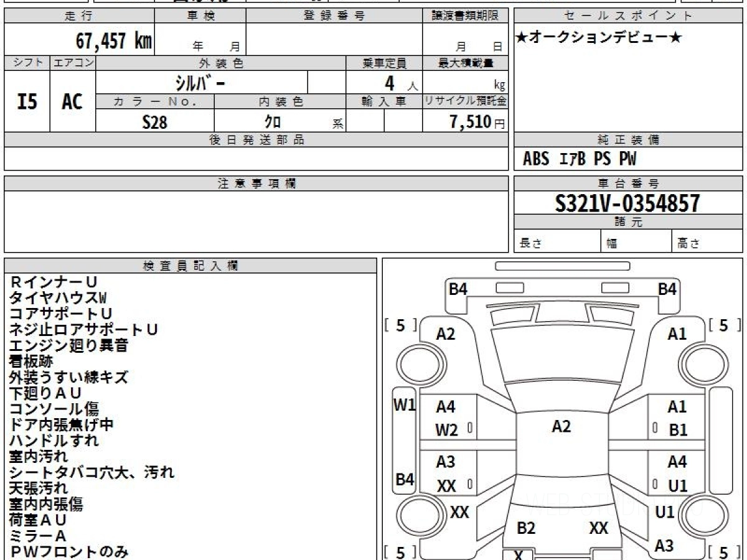The image size is (747, 560).
Task: Click the note エンジン廻り異音
Action: point(68,345)
